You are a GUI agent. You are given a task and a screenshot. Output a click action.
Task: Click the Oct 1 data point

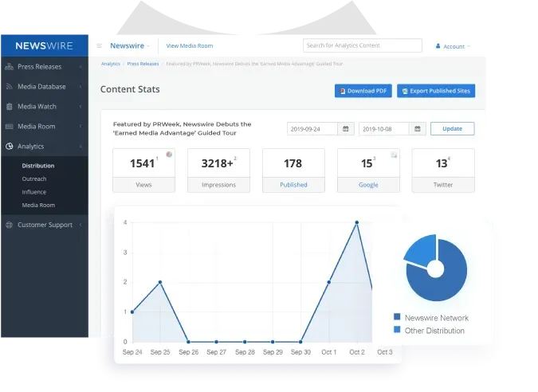[328, 282]
